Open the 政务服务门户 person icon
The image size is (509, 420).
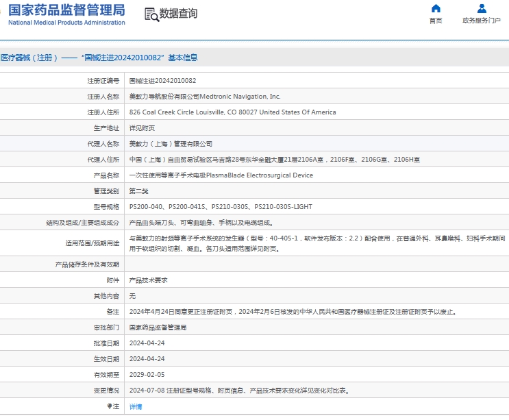(482, 9)
